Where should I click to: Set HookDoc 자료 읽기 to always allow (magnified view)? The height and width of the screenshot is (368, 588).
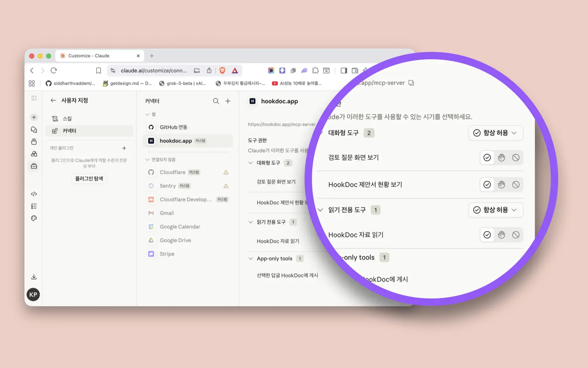click(487, 235)
